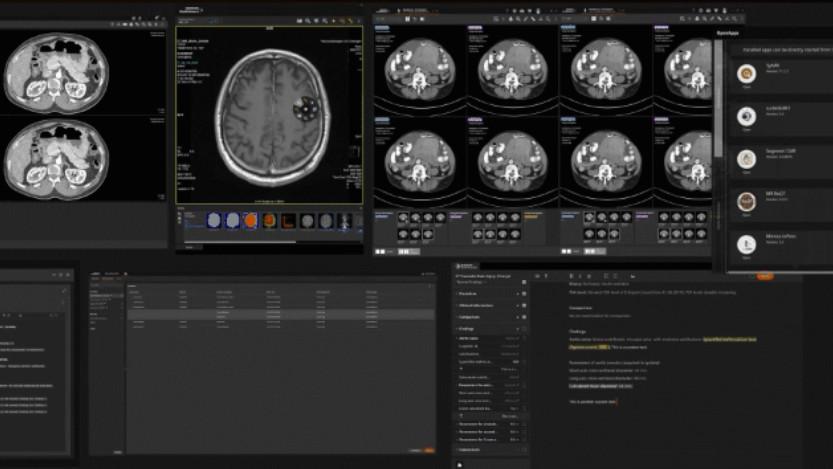Click the orange button at worklist bottom right
The image size is (833, 469).
click(429, 451)
